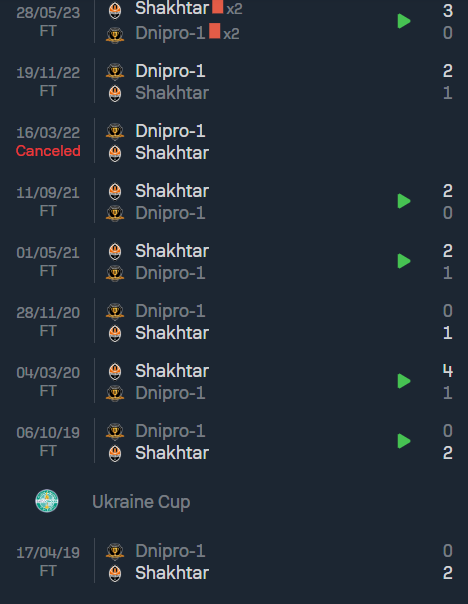Click Shakhtar crest in 28/11/20 match
This screenshot has width=468, height=604.
[x=115, y=333]
